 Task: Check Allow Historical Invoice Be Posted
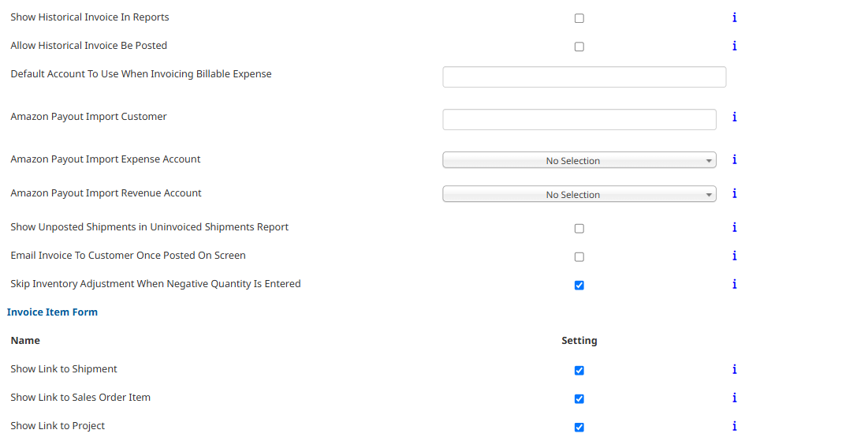coord(579,47)
